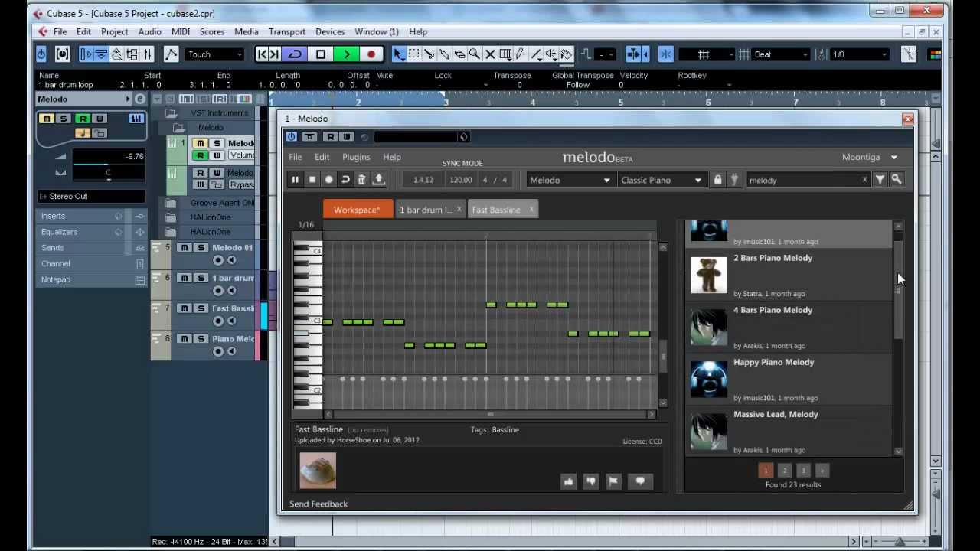Open the Stereo Out output routing
Screen dimensions: 980x551
(91, 196)
